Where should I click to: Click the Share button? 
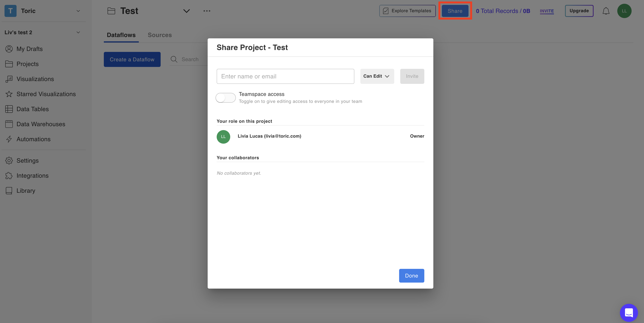click(x=455, y=11)
